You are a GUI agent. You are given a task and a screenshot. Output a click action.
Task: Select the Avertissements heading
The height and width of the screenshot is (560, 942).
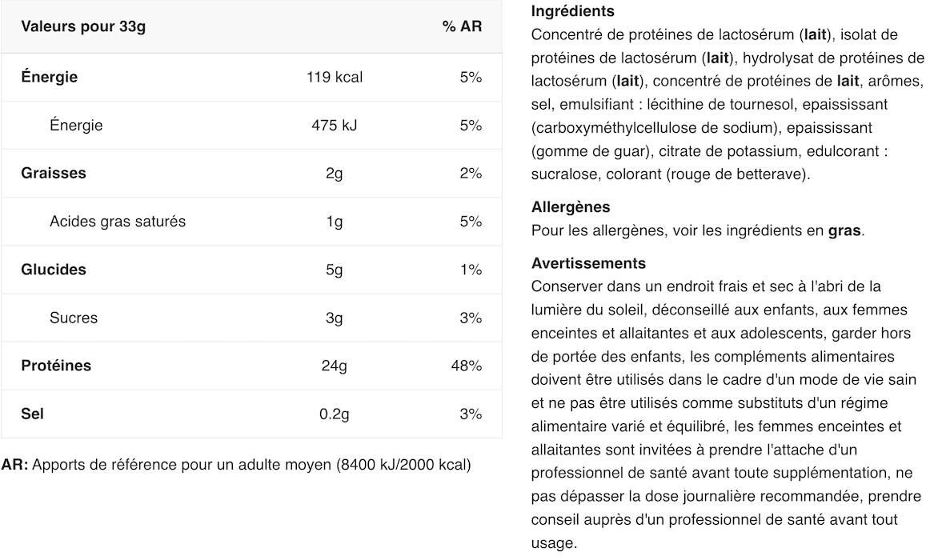[x=589, y=263]
